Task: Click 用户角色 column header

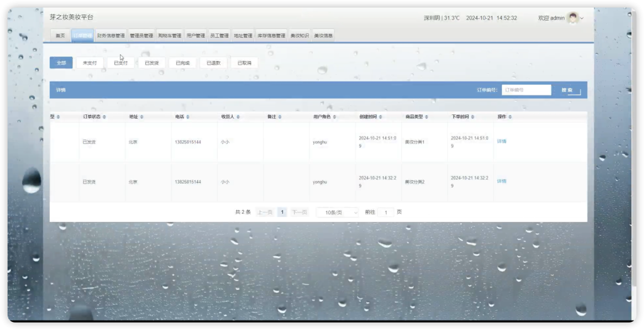Action: [x=322, y=117]
